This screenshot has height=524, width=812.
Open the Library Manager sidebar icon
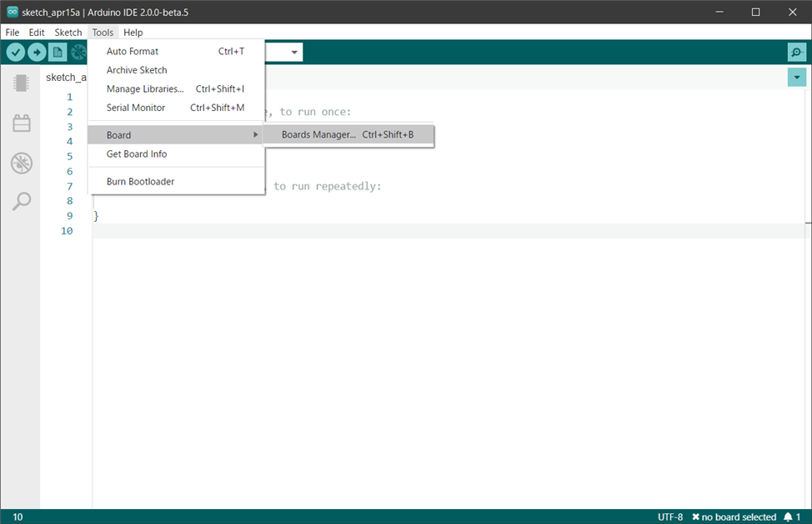[21, 123]
